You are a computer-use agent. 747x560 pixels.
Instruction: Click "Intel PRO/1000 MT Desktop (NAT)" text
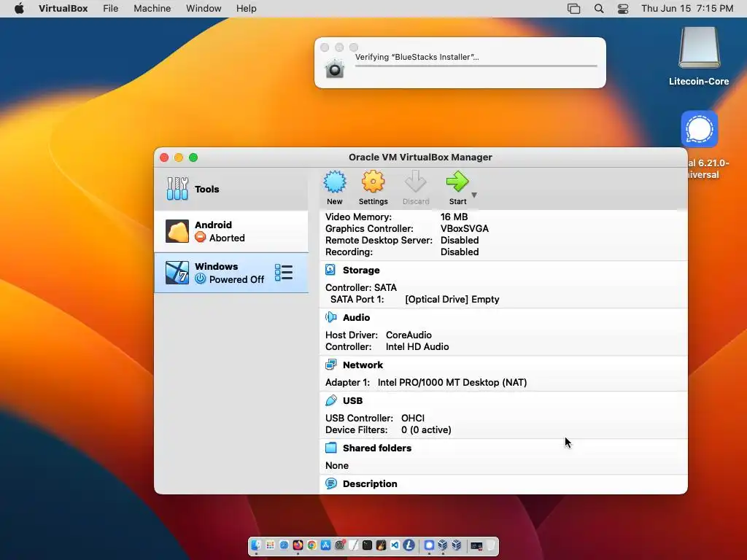(452, 382)
